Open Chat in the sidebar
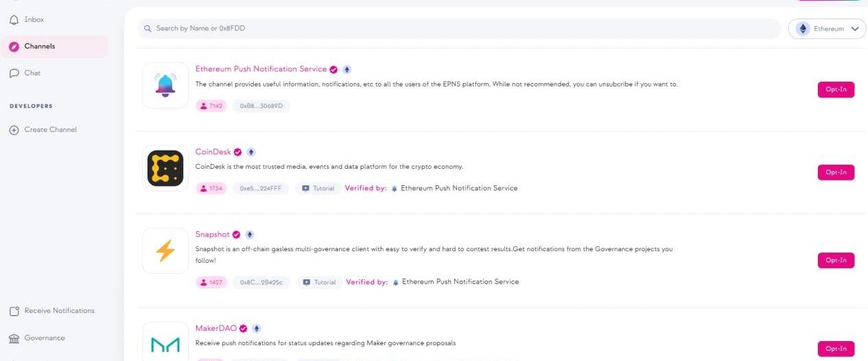The height and width of the screenshot is (361, 868). [32, 73]
